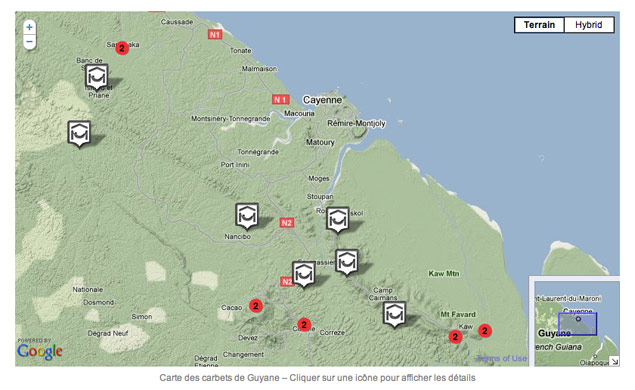
Task: Expand the cluster marker next to Cacao
Action: [256, 306]
